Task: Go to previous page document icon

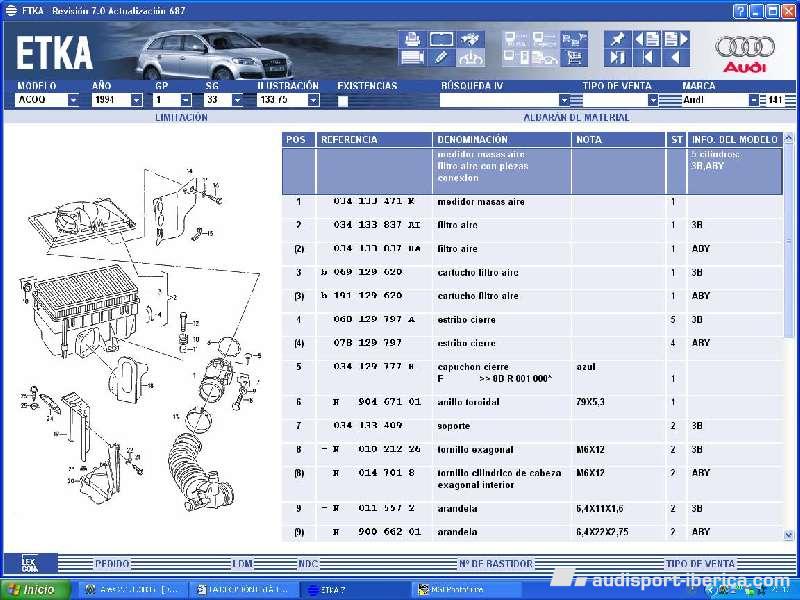Action: [x=646, y=39]
